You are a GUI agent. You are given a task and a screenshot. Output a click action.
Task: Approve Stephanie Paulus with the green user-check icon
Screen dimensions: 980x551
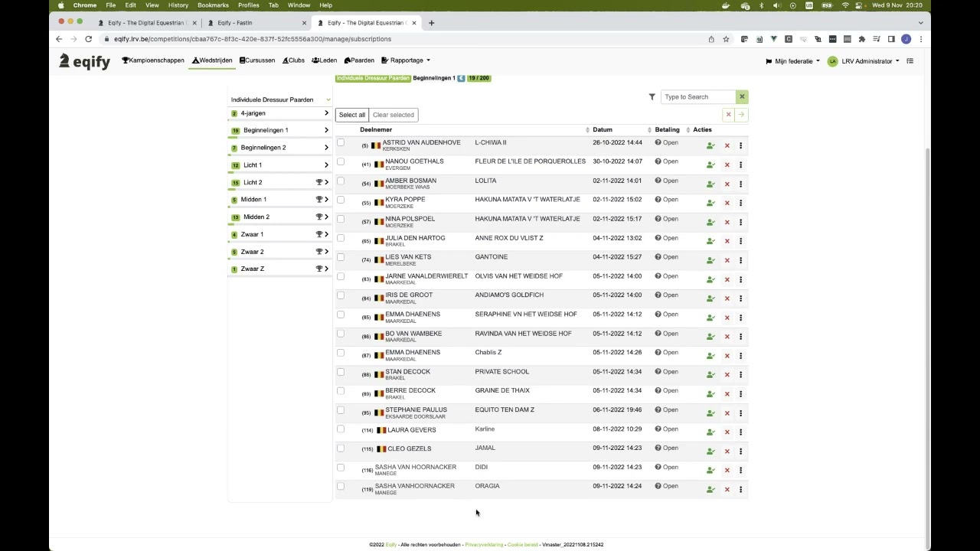tap(710, 413)
